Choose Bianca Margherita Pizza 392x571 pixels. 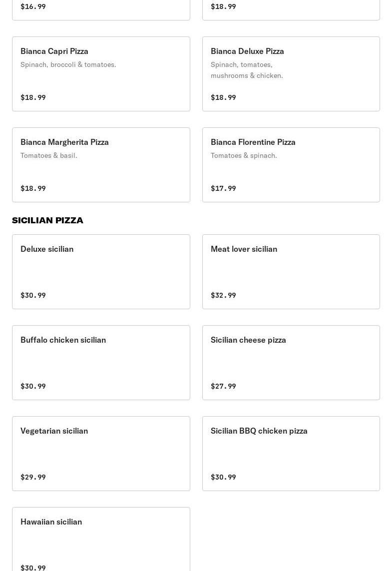click(x=101, y=165)
